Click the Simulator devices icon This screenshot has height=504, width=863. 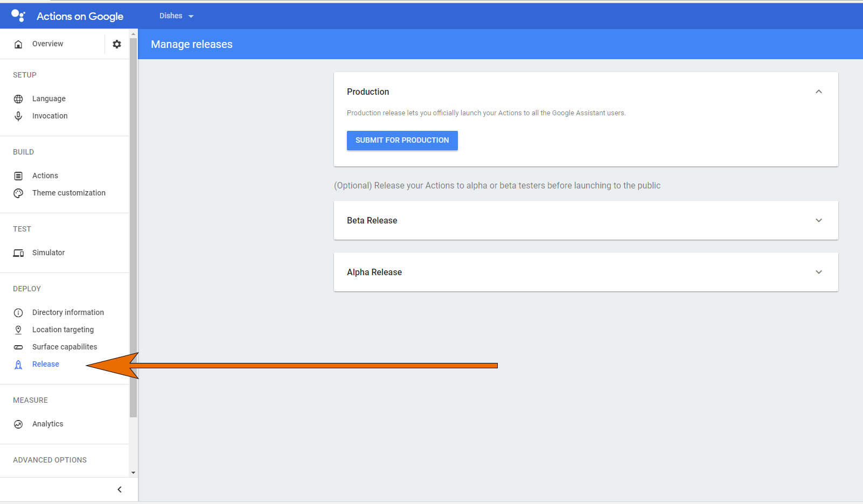tap(18, 253)
